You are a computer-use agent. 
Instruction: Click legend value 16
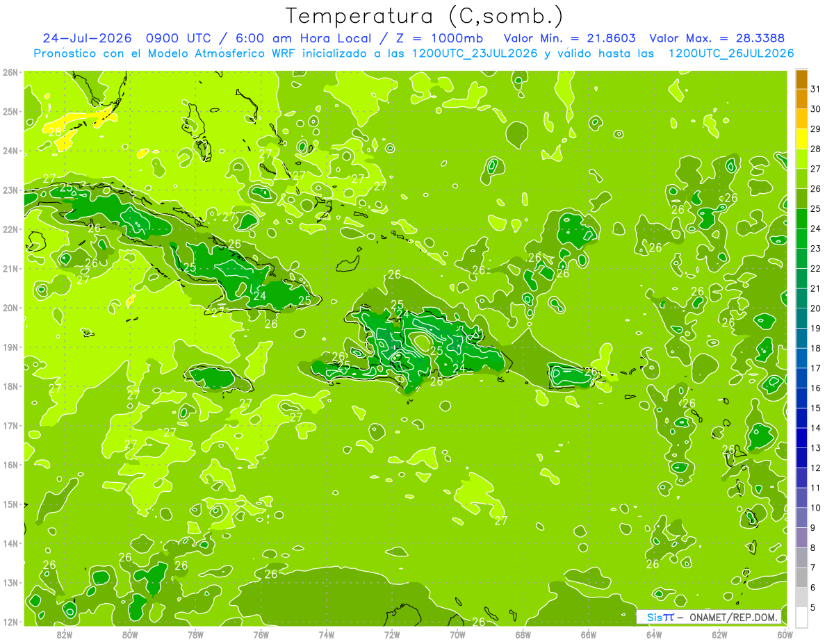pos(815,388)
